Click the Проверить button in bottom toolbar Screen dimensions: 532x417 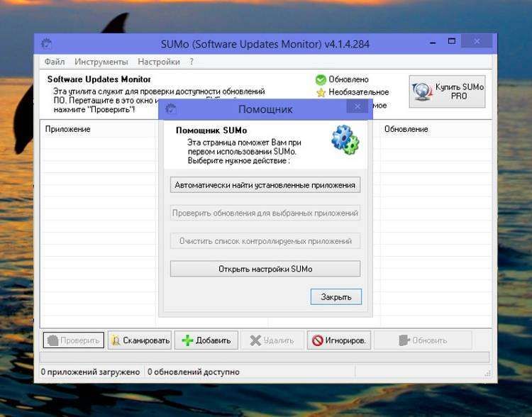tap(73, 340)
